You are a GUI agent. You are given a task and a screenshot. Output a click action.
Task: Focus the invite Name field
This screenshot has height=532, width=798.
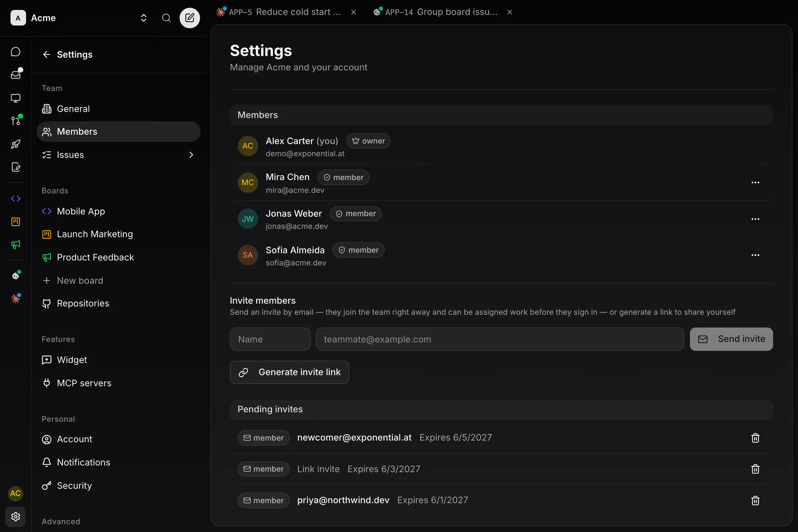(270, 339)
